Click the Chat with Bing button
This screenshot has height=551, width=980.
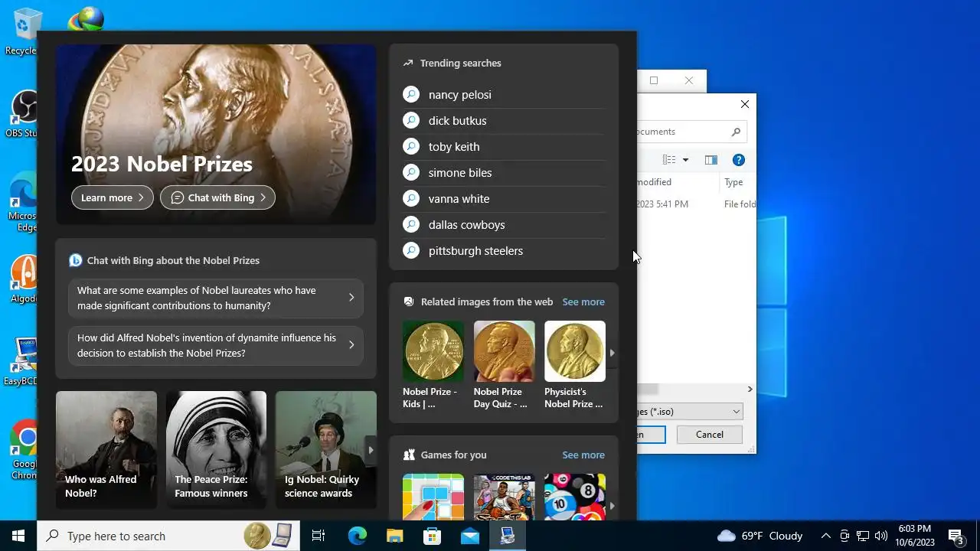tap(217, 197)
